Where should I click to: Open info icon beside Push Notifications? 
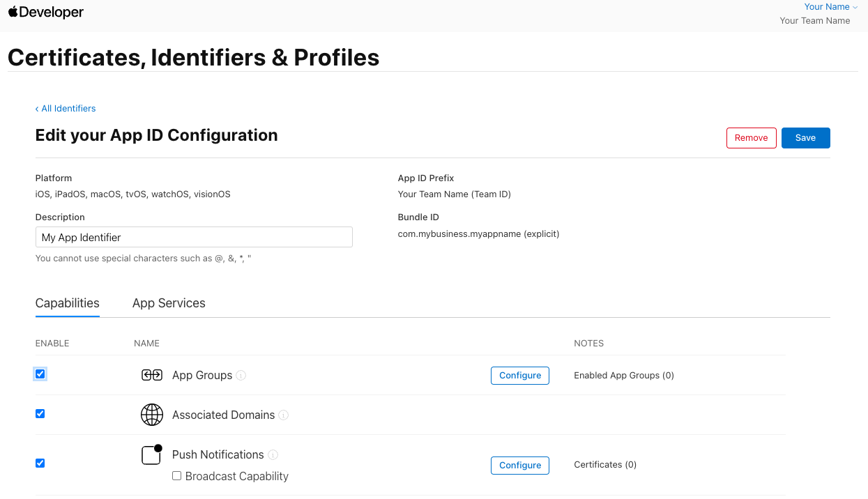pos(273,454)
